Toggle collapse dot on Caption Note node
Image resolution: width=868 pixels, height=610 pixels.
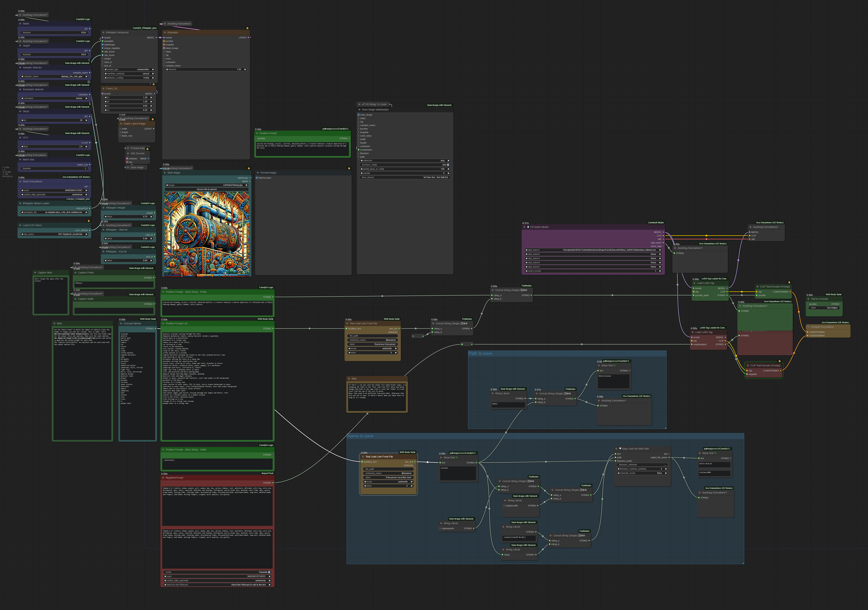(35, 273)
